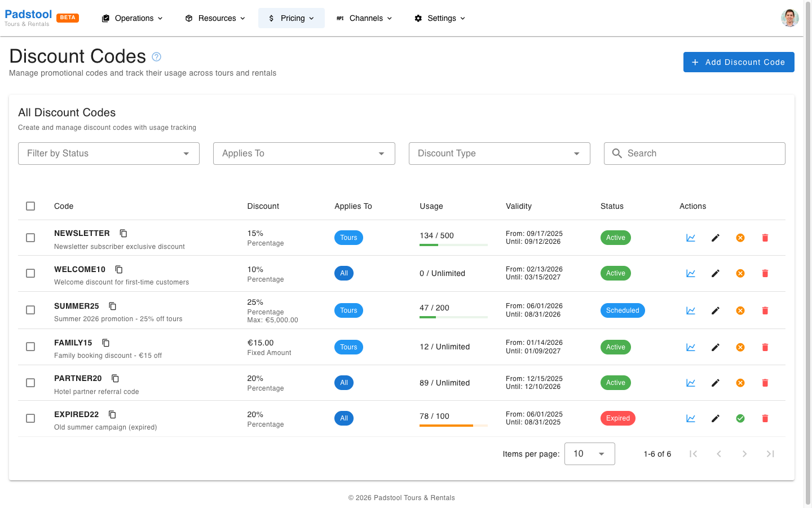The image size is (812, 508).
Task: View usage analytics for NEWSLETTER code
Action: 691,238
